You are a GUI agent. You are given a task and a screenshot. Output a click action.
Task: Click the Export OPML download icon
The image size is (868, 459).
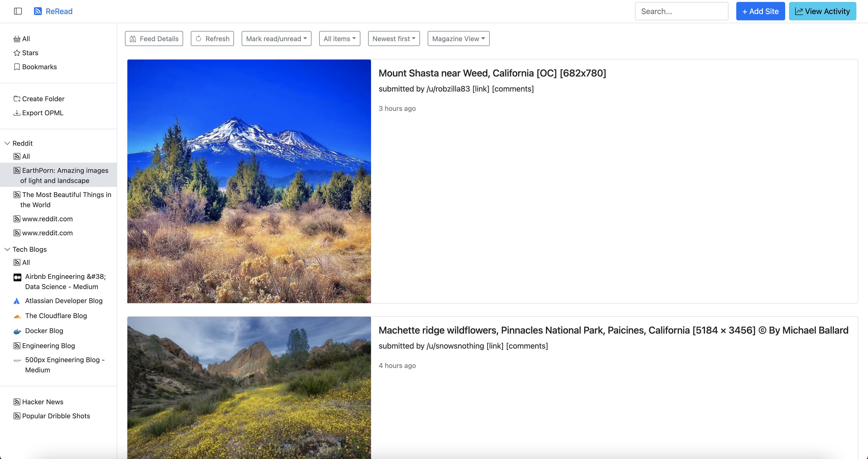point(17,113)
